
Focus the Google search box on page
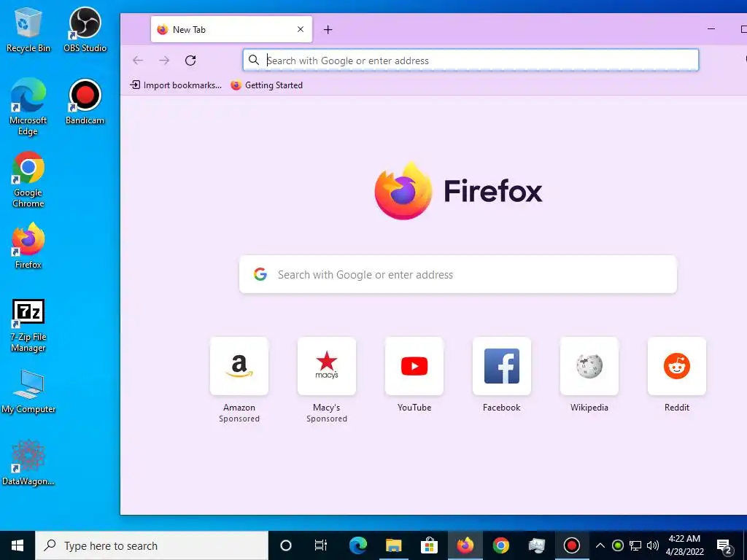pos(458,275)
